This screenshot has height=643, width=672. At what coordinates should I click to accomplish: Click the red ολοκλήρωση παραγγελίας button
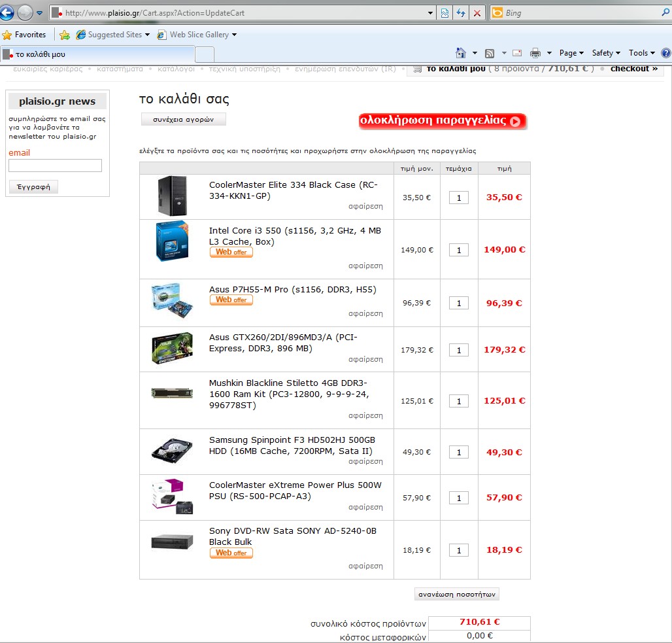coord(443,121)
